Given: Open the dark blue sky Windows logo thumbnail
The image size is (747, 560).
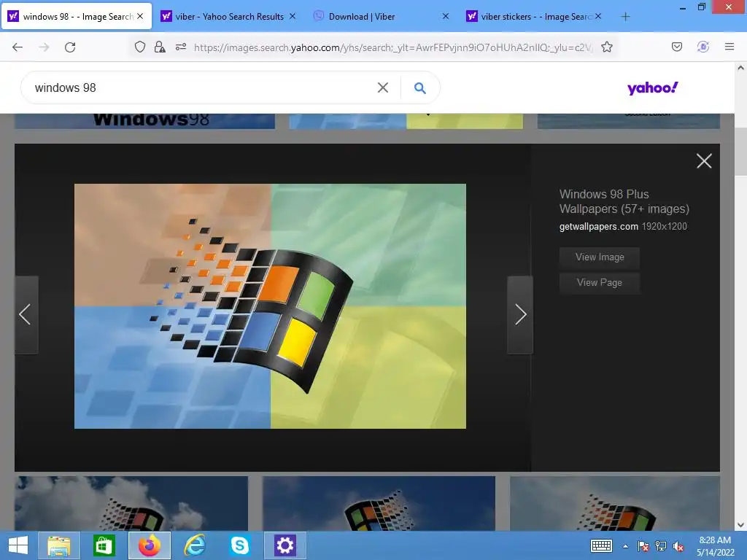Looking at the screenshot, I should (379, 503).
